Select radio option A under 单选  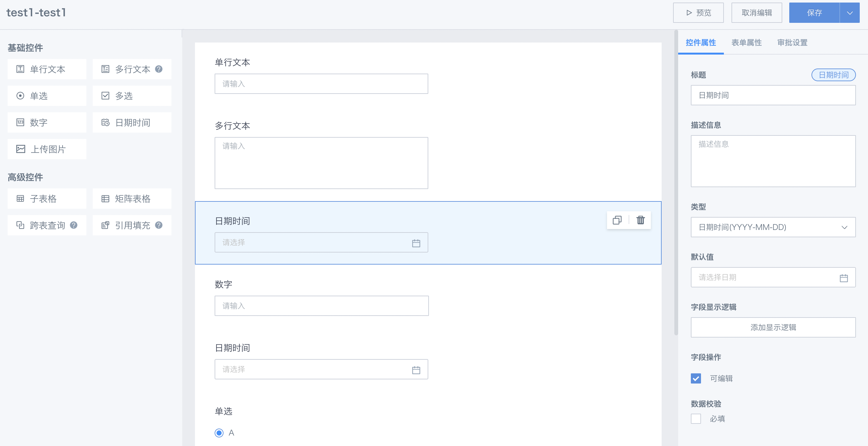219,433
